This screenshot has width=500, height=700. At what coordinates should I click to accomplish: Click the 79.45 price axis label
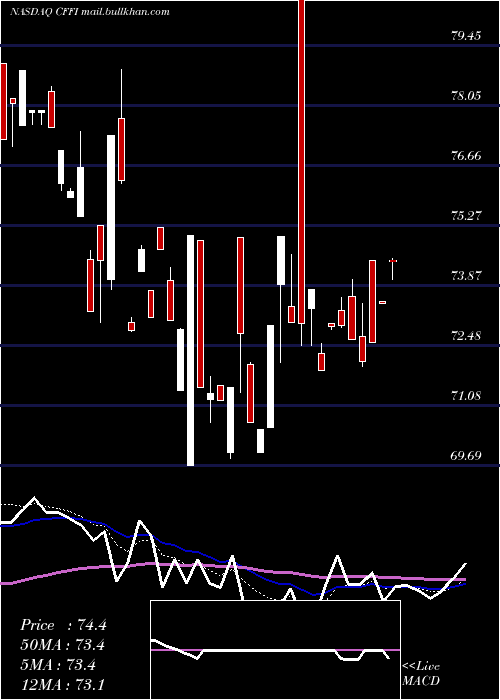pos(466,36)
